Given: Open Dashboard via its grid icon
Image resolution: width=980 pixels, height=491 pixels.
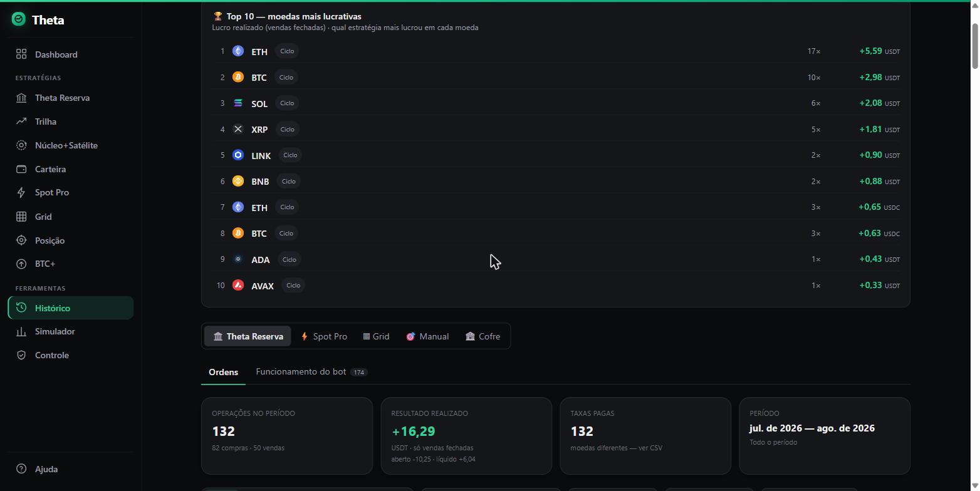Looking at the screenshot, I should click(x=21, y=54).
